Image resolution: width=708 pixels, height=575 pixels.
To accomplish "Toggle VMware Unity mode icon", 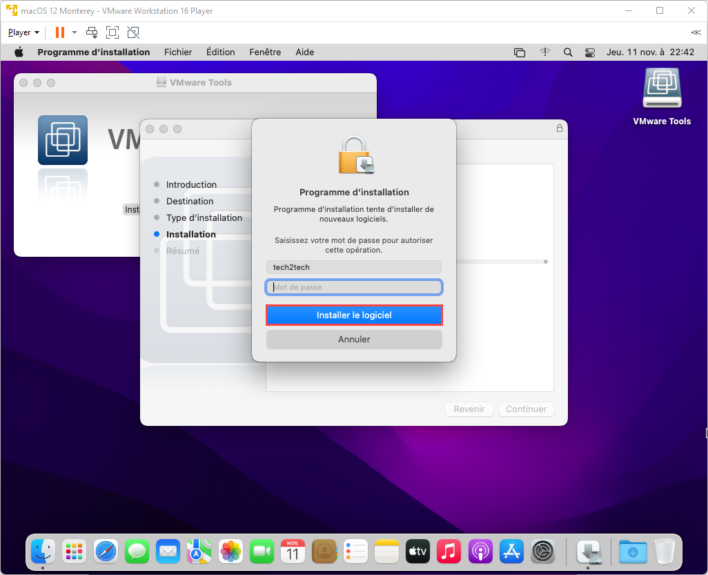I will coord(133,32).
